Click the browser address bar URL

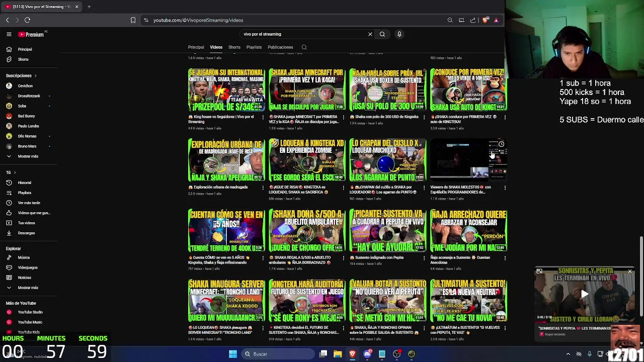tap(198, 20)
